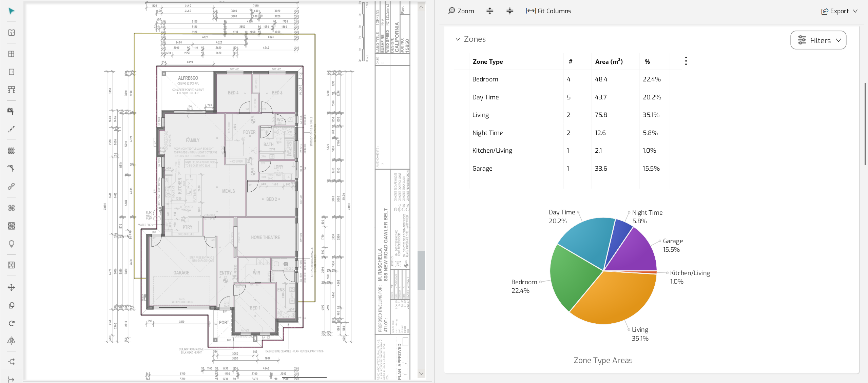
Task: Click the GARAGE room on plan
Action: point(181,273)
